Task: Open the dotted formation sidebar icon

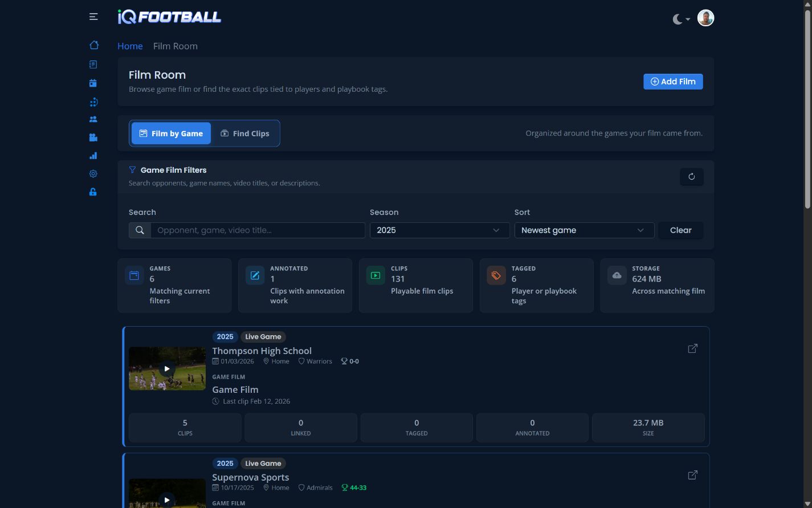Action: (93, 102)
